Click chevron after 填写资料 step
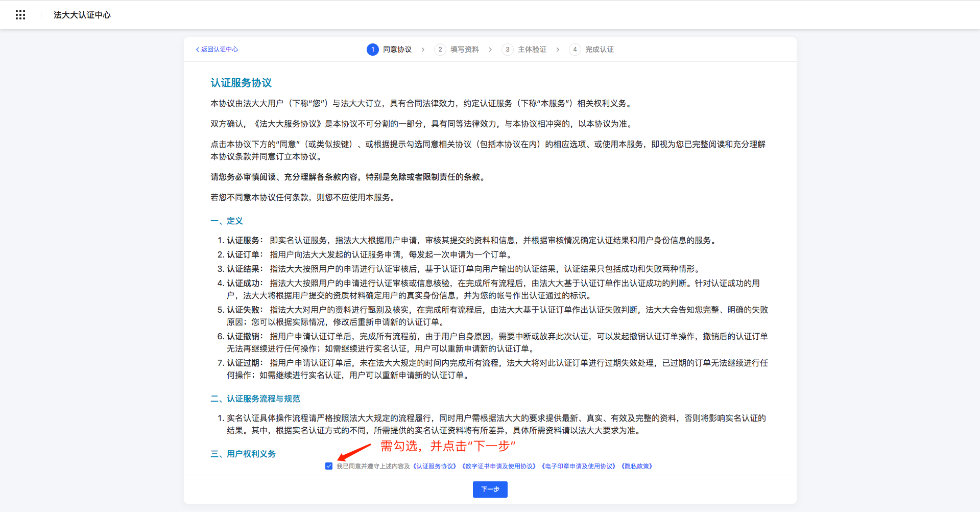Viewport: 980px width, 512px height. point(490,50)
